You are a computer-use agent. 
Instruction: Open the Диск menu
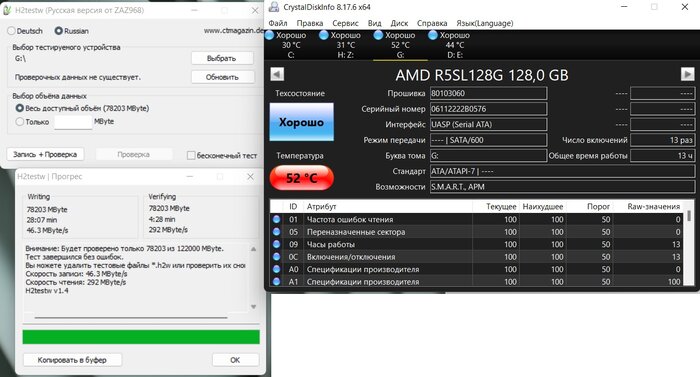tap(399, 23)
